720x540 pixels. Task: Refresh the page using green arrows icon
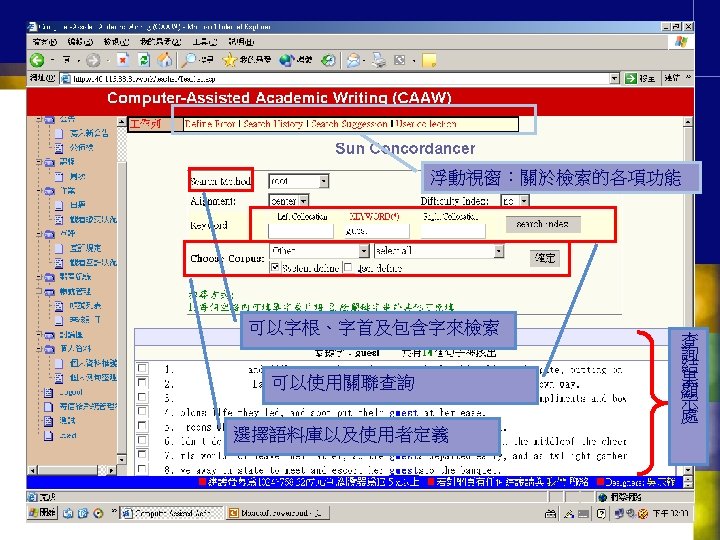pyautogui.click(x=144, y=60)
